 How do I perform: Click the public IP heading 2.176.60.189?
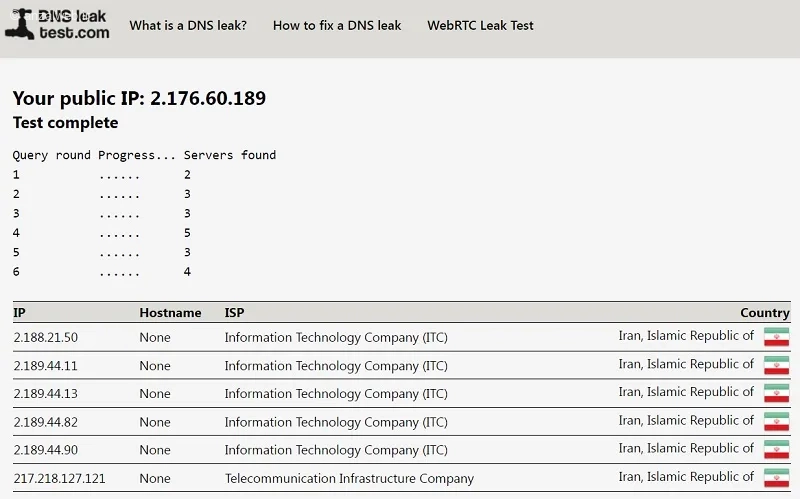[x=139, y=98]
